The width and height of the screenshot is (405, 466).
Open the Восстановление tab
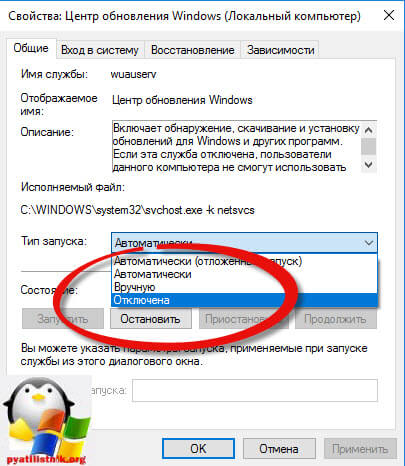tap(192, 50)
